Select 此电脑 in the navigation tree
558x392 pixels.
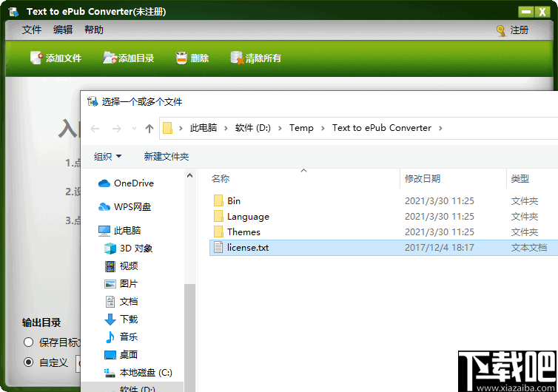point(119,231)
